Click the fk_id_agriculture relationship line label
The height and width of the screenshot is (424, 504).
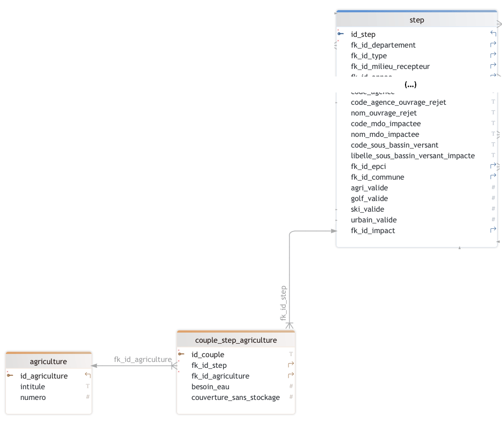[x=142, y=359]
